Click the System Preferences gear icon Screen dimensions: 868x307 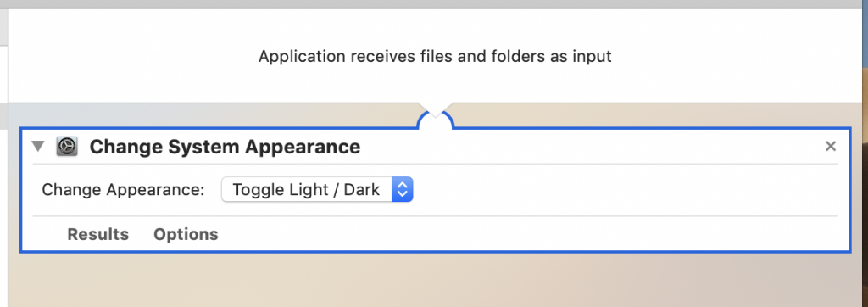(67, 147)
